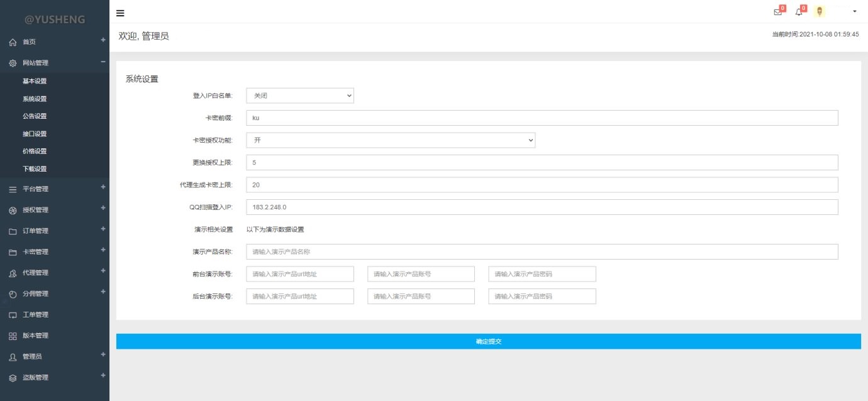Focus the 代理生成卡密上限 input field
The height and width of the screenshot is (401, 868).
[x=542, y=185]
